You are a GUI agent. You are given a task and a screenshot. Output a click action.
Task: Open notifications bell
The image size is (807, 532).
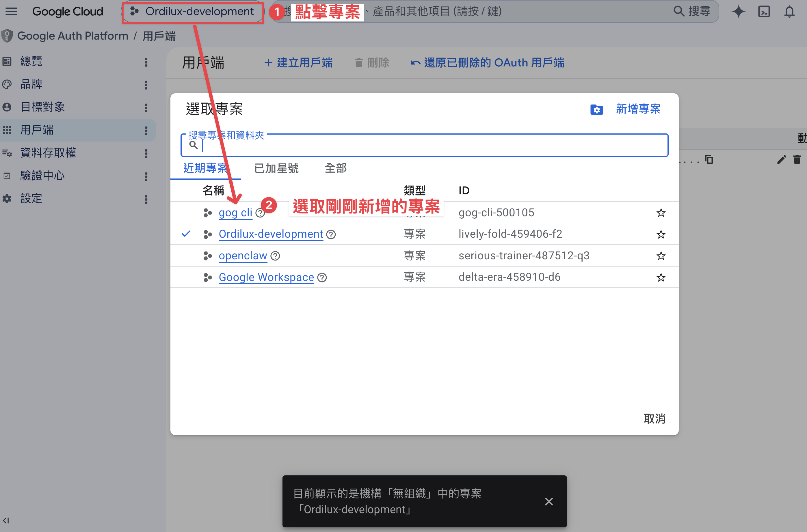pyautogui.click(x=789, y=12)
